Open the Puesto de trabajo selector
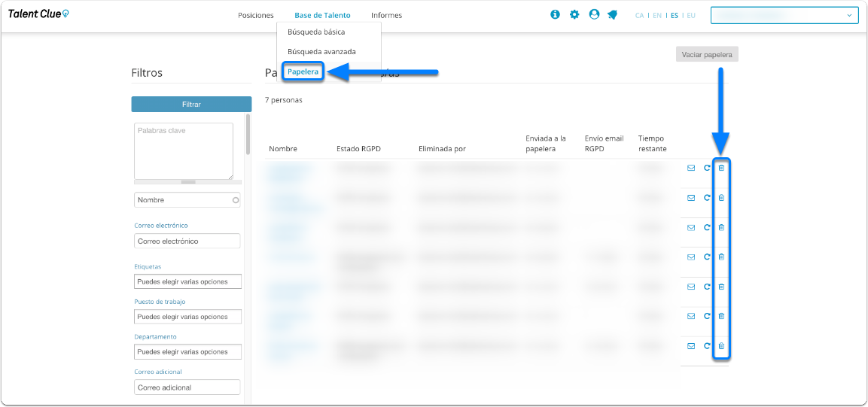The width and height of the screenshot is (868, 407). [x=188, y=317]
